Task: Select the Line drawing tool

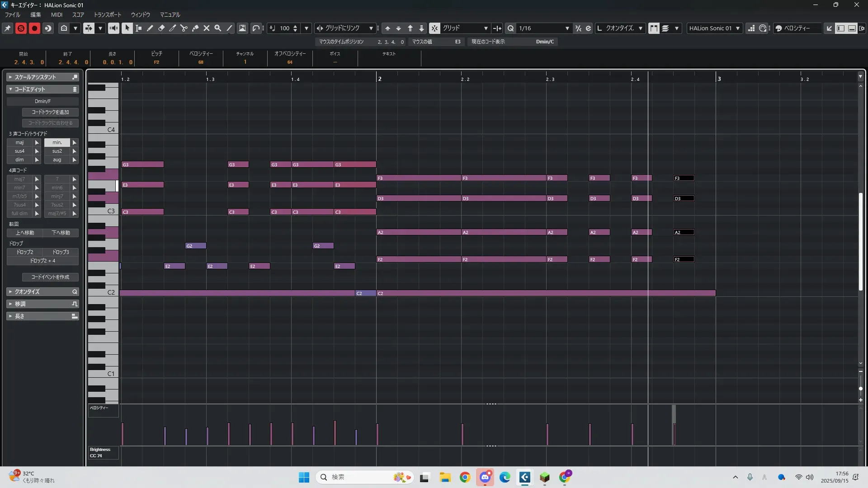Action: tap(230, 28)
